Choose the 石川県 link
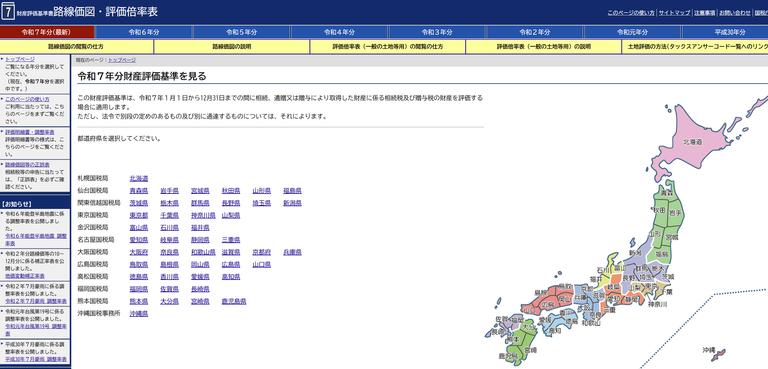768x369 pixels. [169, 228]
